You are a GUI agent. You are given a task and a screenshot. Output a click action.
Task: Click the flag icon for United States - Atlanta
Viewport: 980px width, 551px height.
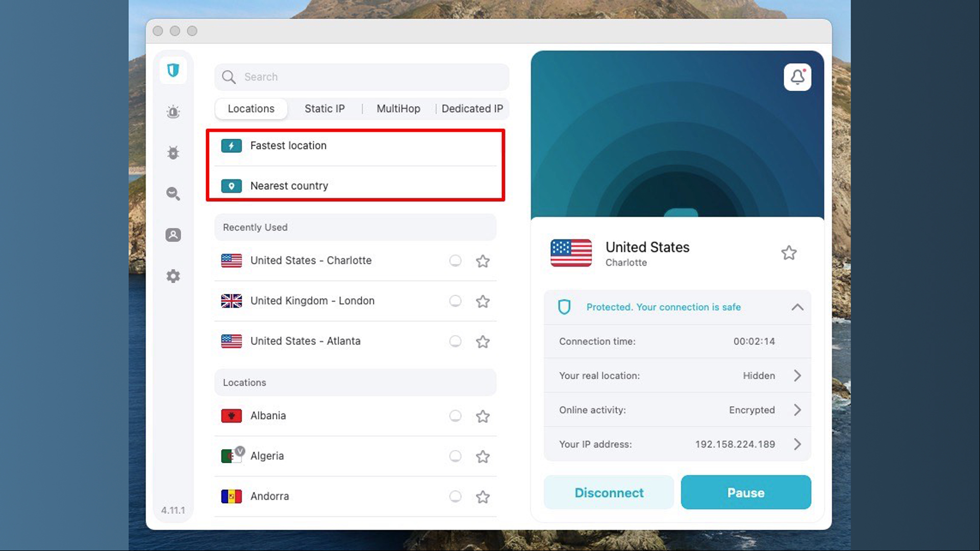pyautogui.click(x=231, y=341)
